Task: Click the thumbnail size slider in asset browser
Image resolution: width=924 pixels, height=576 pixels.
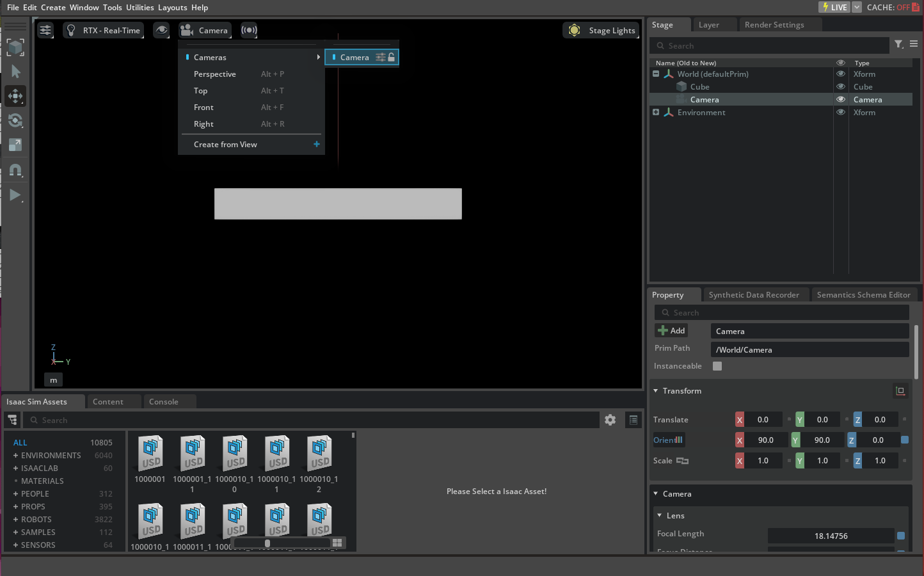Action: [267, 543]
